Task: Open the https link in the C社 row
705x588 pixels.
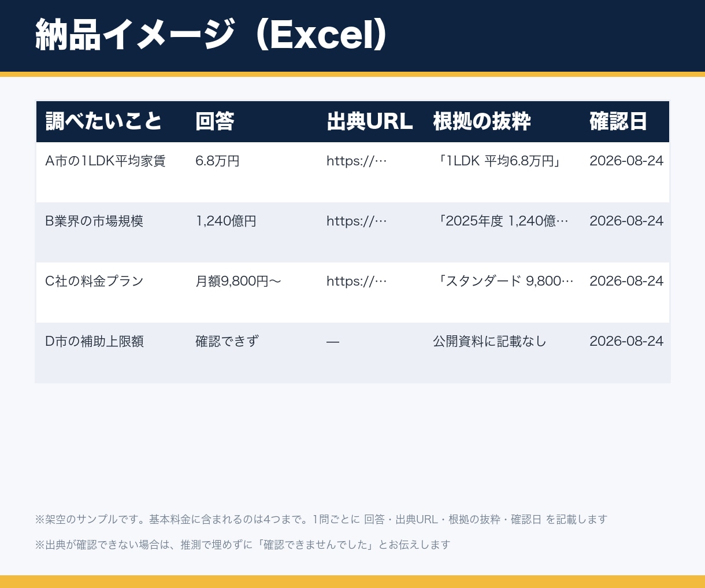Action: [357, 281]
